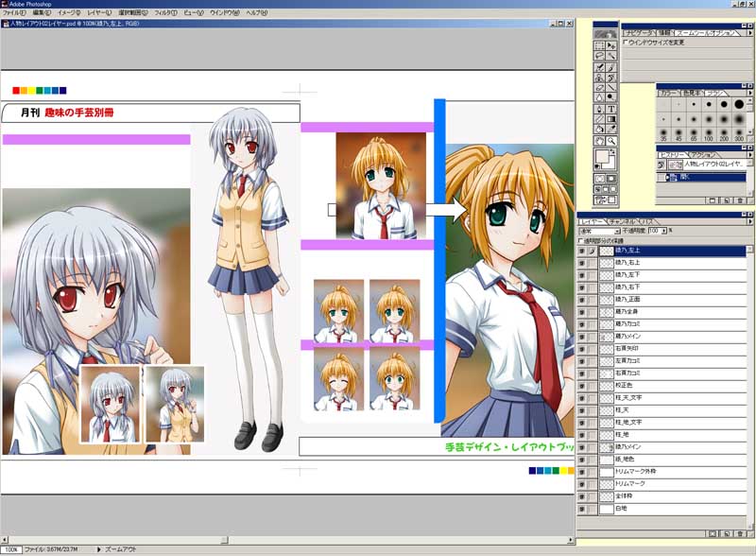The image size is (756, 556).
Task: Open the ファイル menu
Action: pos(14,13)
